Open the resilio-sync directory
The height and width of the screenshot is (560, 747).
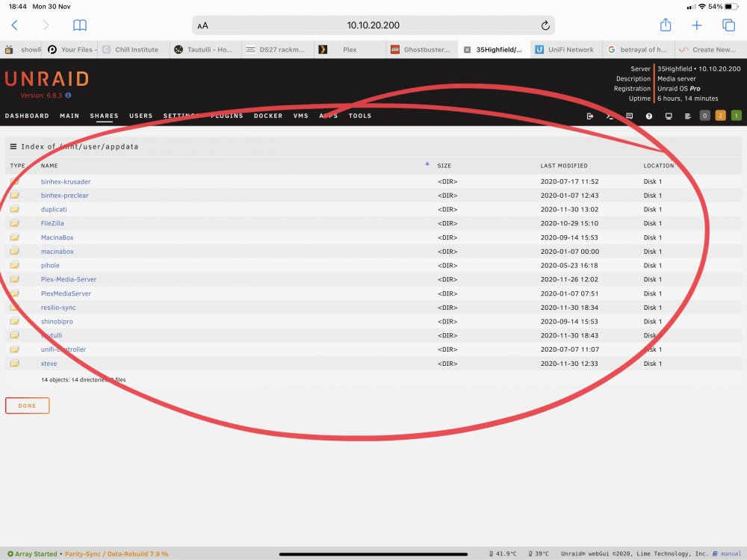point(58,307)
